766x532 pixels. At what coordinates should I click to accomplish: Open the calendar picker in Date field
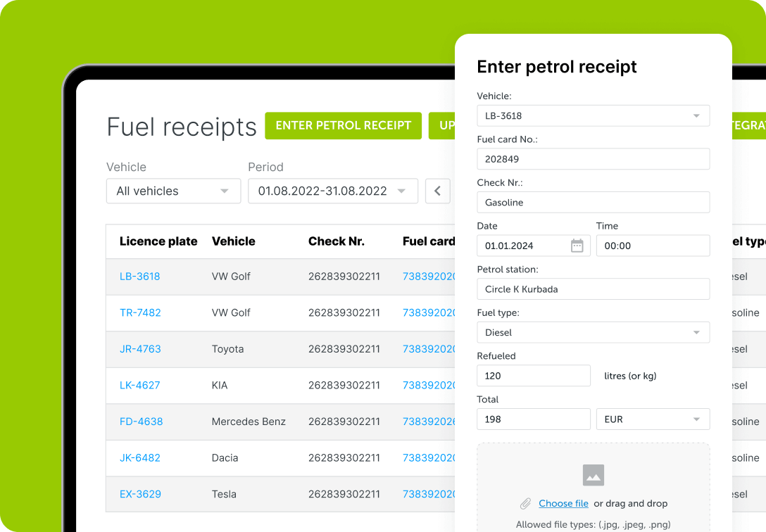[577, 246]
